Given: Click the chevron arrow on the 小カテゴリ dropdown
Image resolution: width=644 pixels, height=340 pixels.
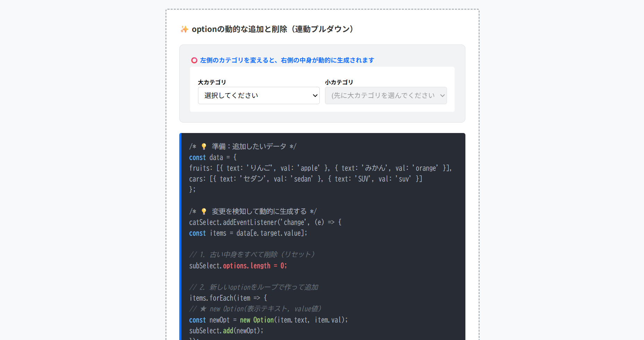Looking at the screenshot, I should tap(442, 96).
